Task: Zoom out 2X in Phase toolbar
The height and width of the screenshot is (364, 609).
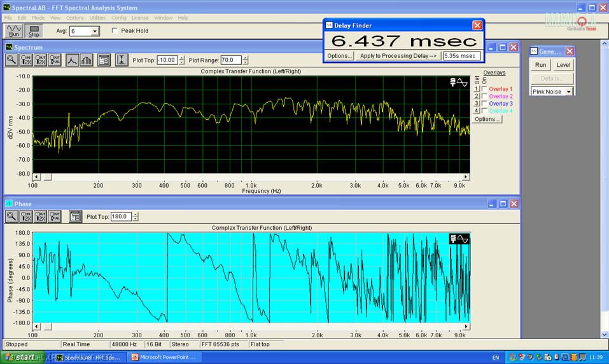Action: [x=40, y=216]
